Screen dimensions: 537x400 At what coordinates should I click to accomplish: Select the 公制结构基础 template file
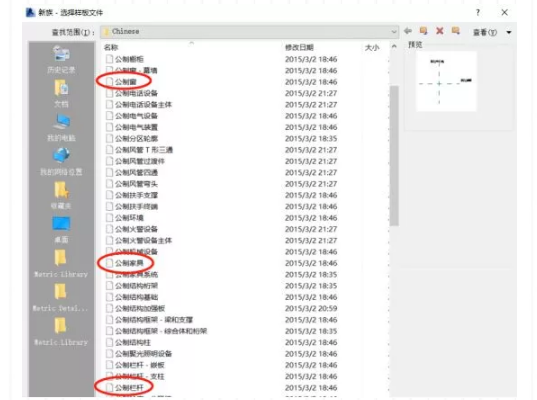(132, 297)
